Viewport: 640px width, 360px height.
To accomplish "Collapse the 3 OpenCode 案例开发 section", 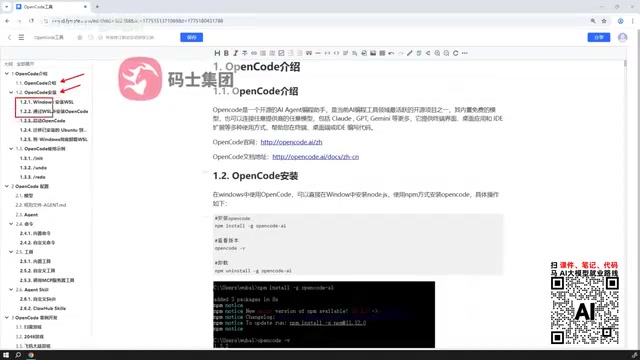I will (7, 318).
